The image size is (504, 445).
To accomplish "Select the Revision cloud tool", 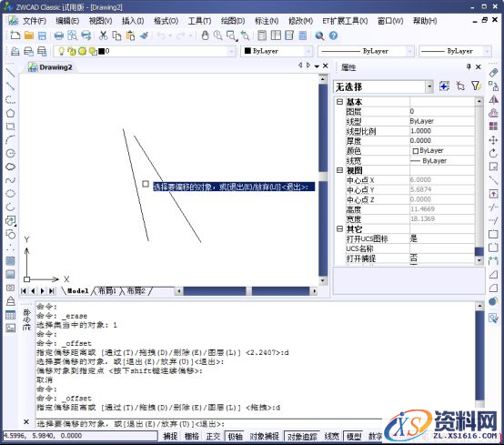I will [10, 167].
